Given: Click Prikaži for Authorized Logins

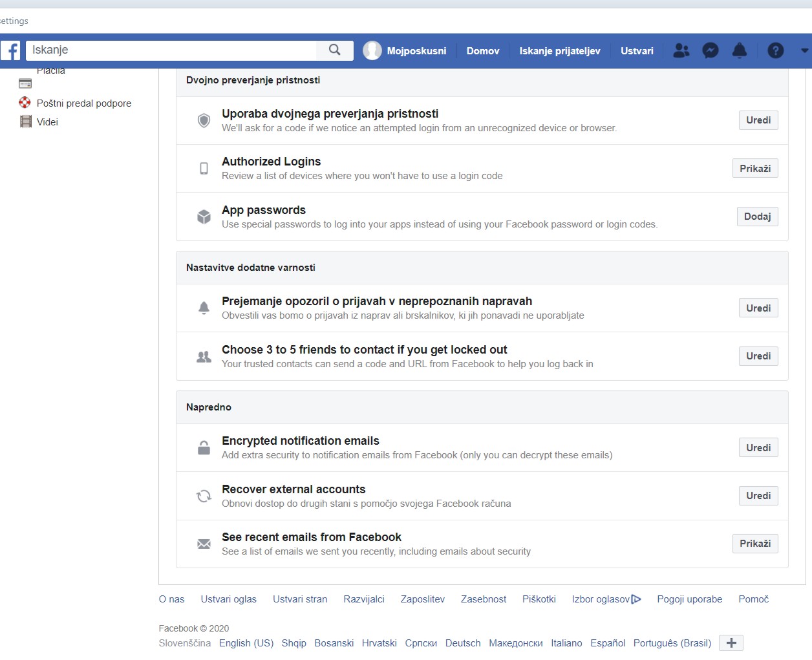Looking at the screenshot, I should coord(754,169).
